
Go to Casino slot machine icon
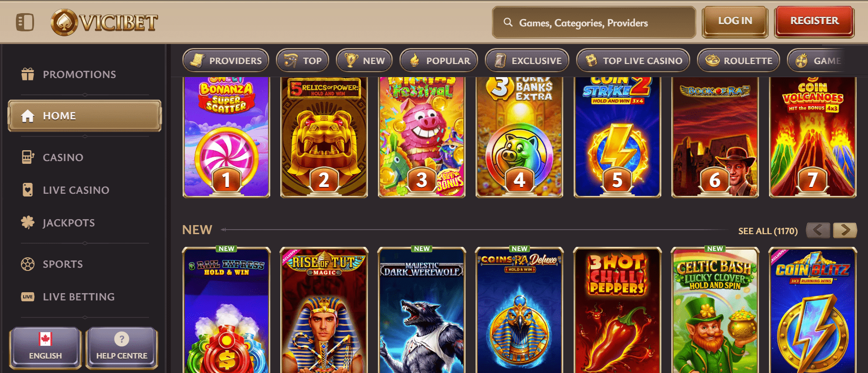tap(28, 157)
